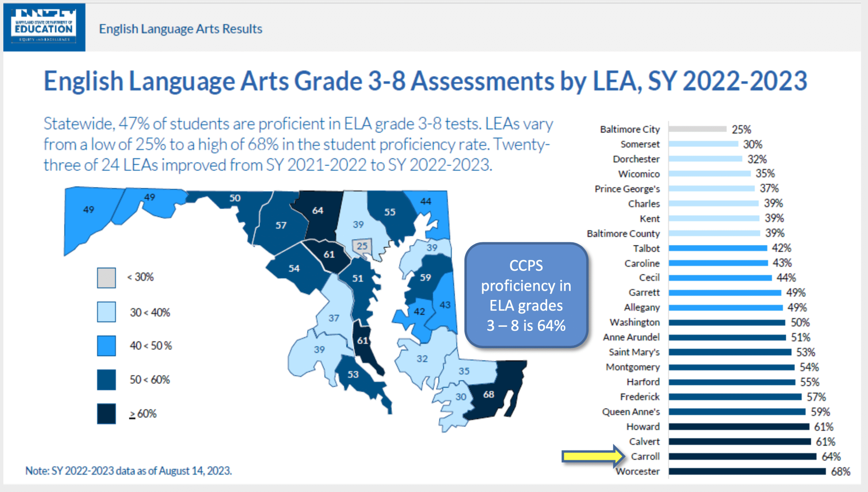Viewport: 868px width, 492px height.
Task: Click the Worcester region labeled 68
Action: [x=489, y=394]
